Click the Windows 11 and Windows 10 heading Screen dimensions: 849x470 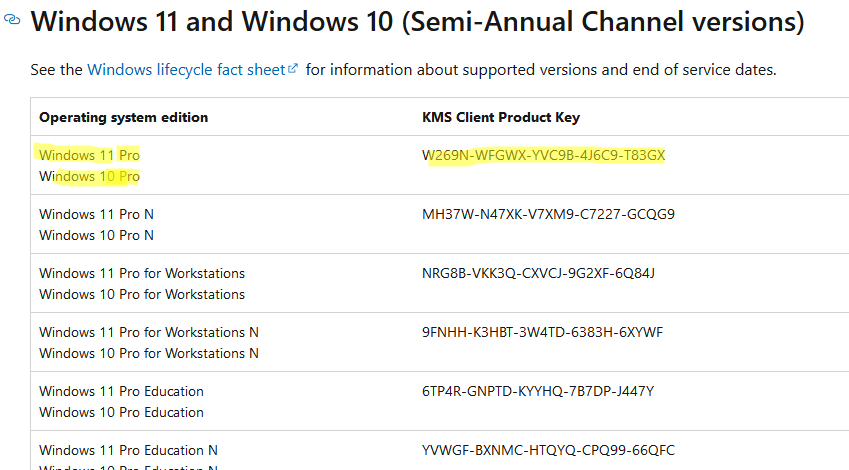point(417,22)
